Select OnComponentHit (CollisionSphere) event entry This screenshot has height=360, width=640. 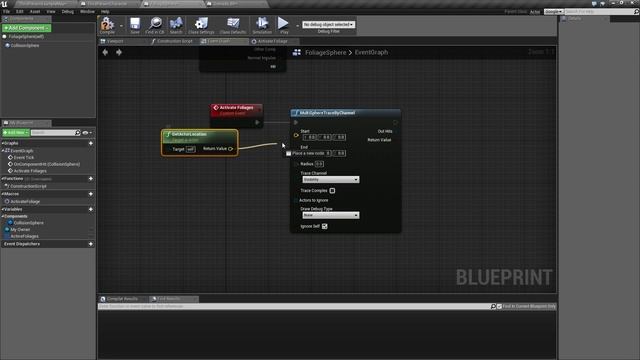tap(47, 164)
